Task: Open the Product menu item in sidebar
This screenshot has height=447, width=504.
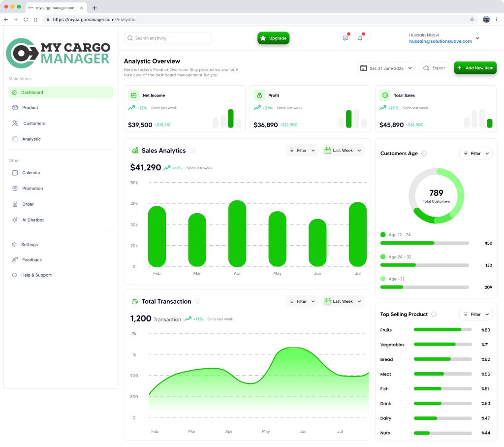Action: click(x=30, y=108)
